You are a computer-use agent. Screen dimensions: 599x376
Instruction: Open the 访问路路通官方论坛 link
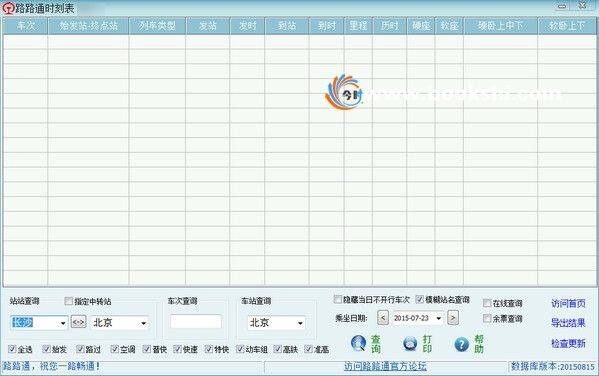tap(385, 366)
